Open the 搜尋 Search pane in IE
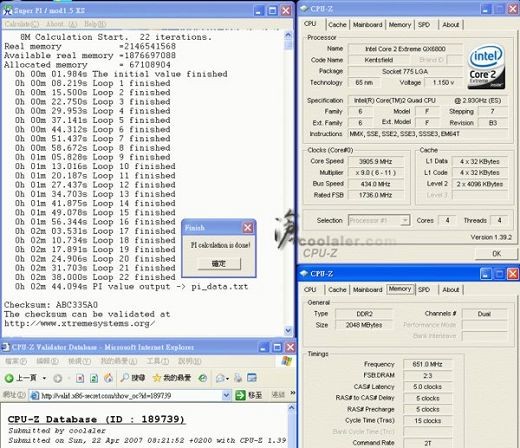Image resolution: width=520 pixels, height=448 pixels. click(133, 378)
